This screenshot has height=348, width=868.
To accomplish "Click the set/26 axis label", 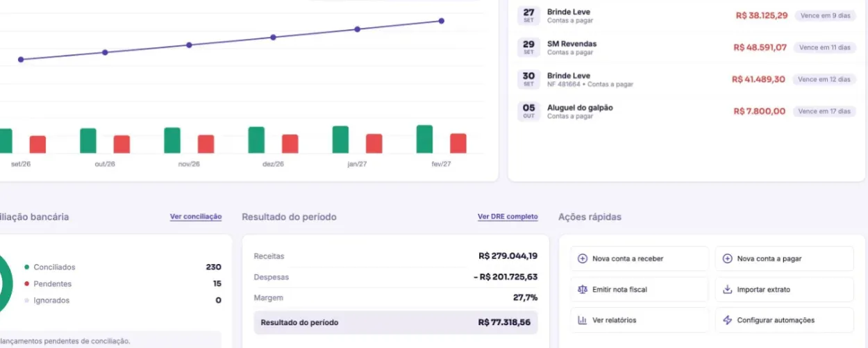I will tap(21, 164).
